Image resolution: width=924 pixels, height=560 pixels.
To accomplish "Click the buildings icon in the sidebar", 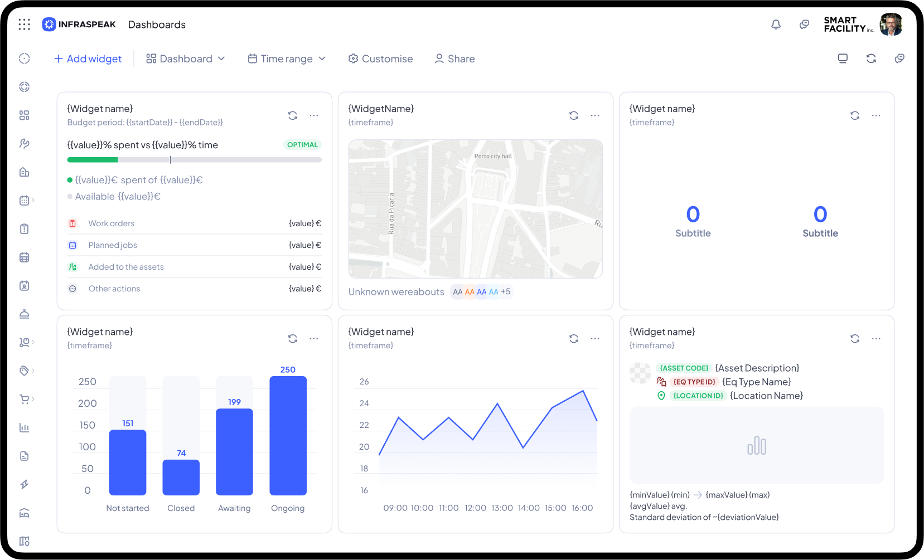I will coord(24,172).
